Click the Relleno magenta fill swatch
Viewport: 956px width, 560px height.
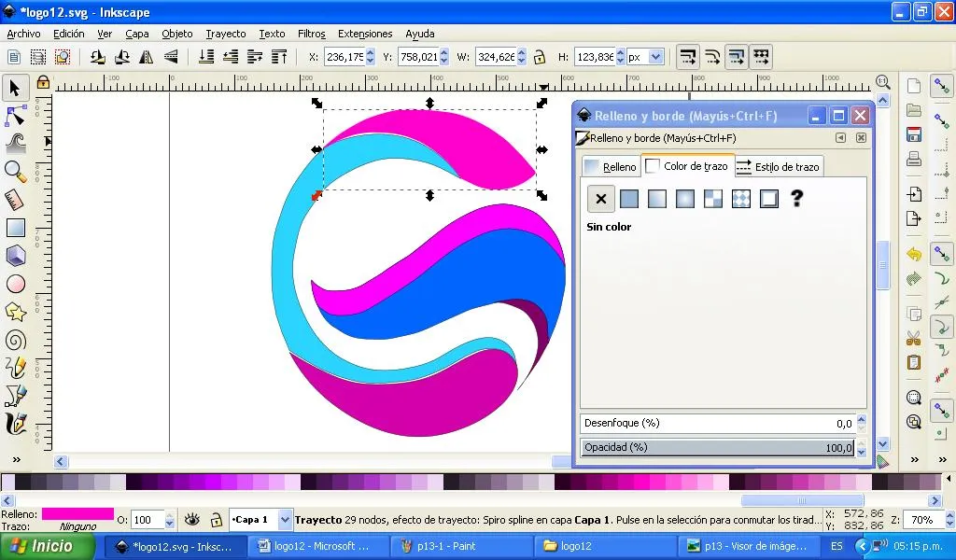pos(77,513)
